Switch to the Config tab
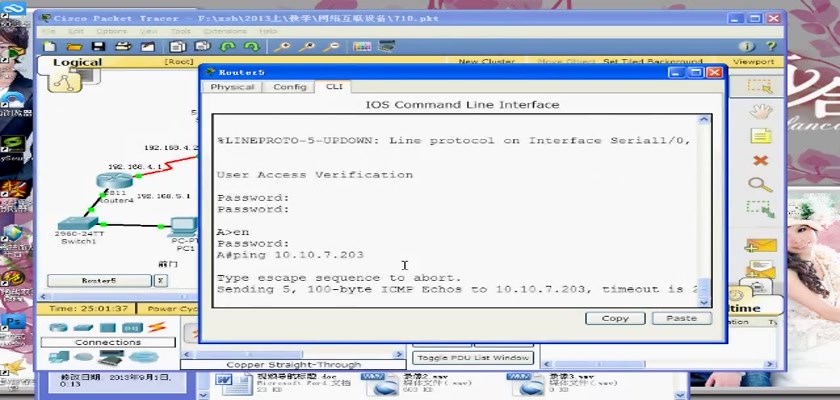The height and width of the screenshot is (400, 840). 289,87
